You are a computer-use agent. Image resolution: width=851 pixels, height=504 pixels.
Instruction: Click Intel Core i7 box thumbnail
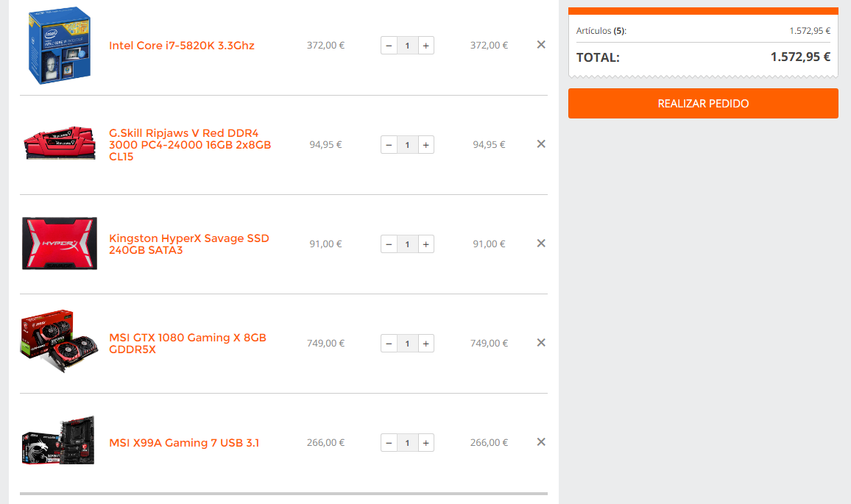[59, 46]
